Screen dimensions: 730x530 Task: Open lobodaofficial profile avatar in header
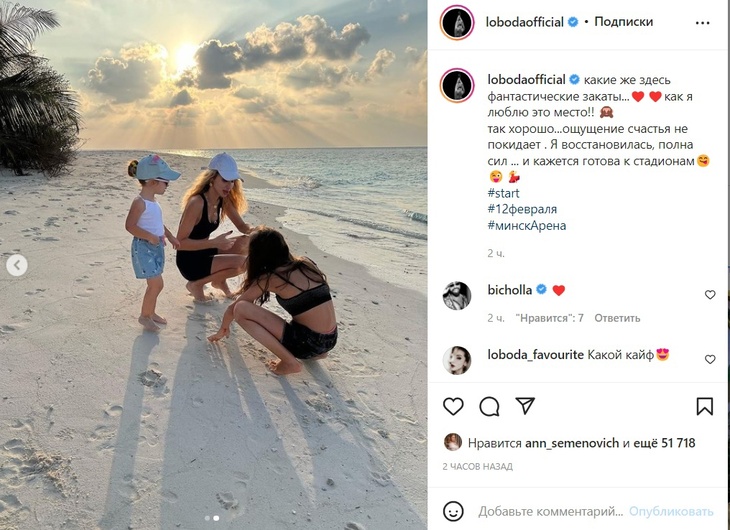(457, 22)
